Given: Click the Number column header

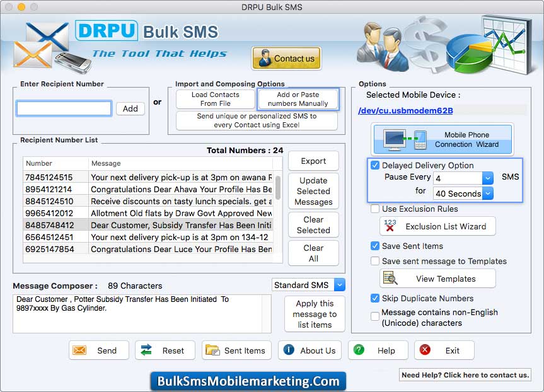Looking at the screenshot, I should 55,163.
